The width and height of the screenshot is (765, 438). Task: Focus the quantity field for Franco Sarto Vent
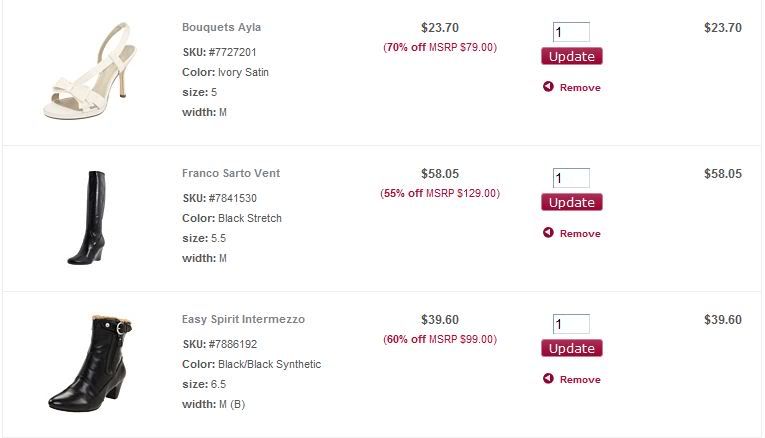pyautogui.click(x=571, y=178)
